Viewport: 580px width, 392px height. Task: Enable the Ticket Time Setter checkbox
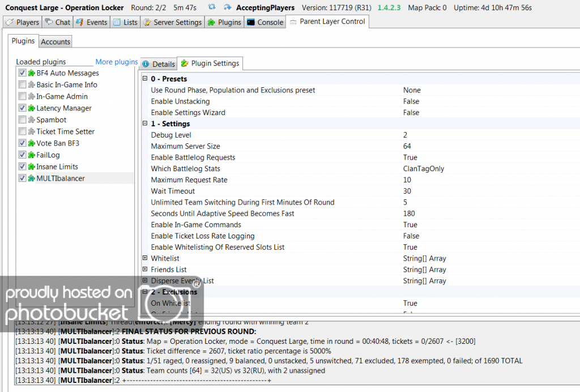pyautogui.click(x=22, y=131)
